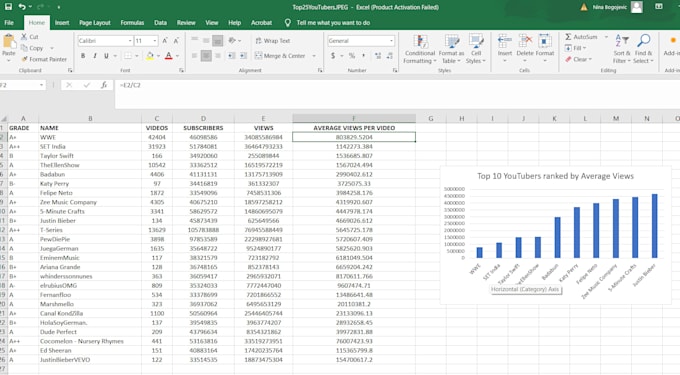Switch to the Formulas tab
Screen dimensions: 680x375
132,23
